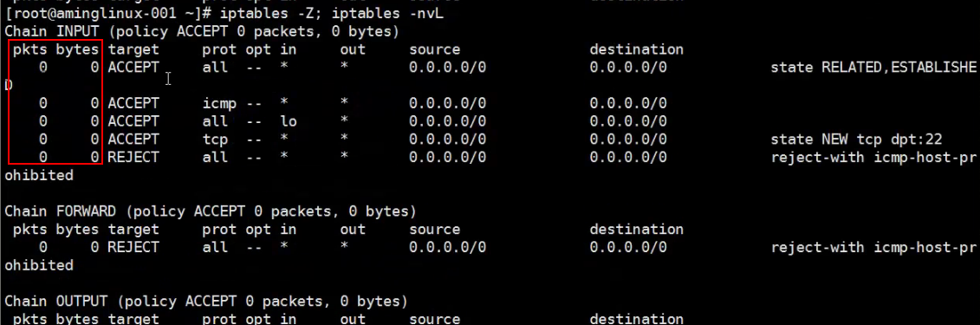Click destination 0.0.0.0/0 in FORWARD REJECT row
980x325 pixels.
coord(628,248)
